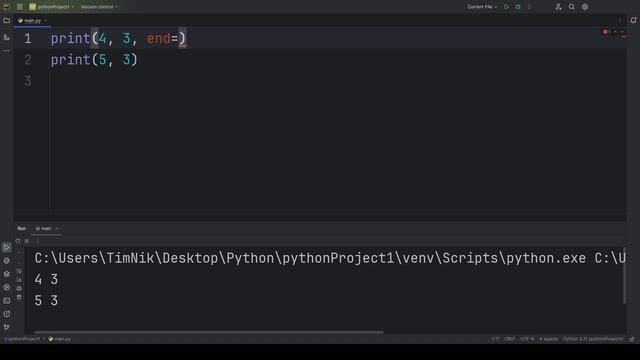The image size is (640, 360).
Task: Open more options in Run panel toolbar
Action: [37, 241]
